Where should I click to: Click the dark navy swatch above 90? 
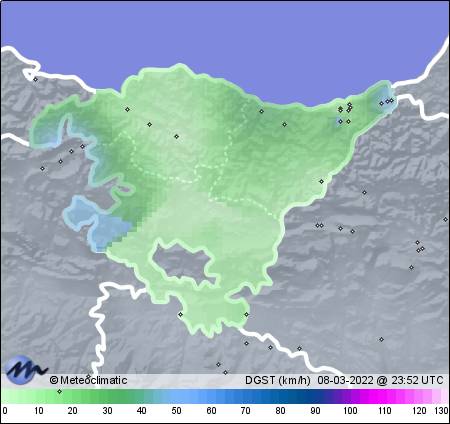pyautogui.click(x=315, y=397)
